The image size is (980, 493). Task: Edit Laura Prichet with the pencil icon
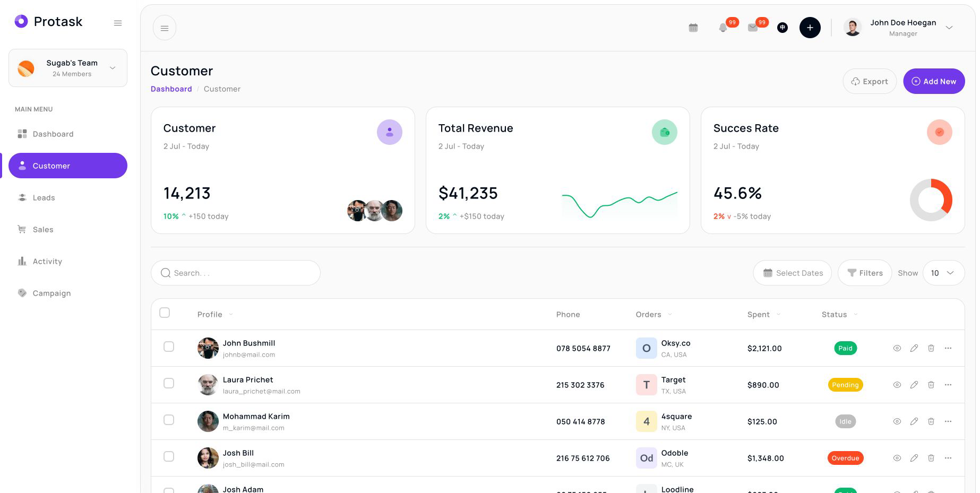pyautogui.click(x=914, y=385)
